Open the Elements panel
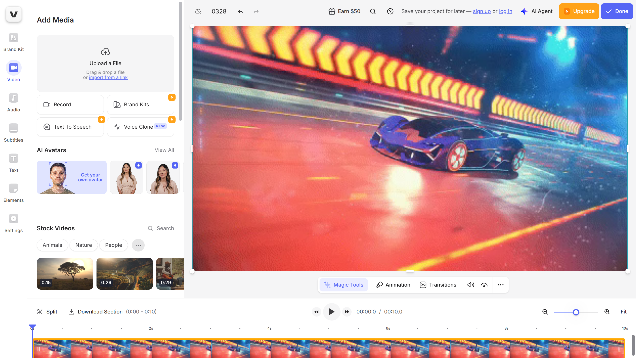This screenshot has height=364, width=636. coord(13,193)
